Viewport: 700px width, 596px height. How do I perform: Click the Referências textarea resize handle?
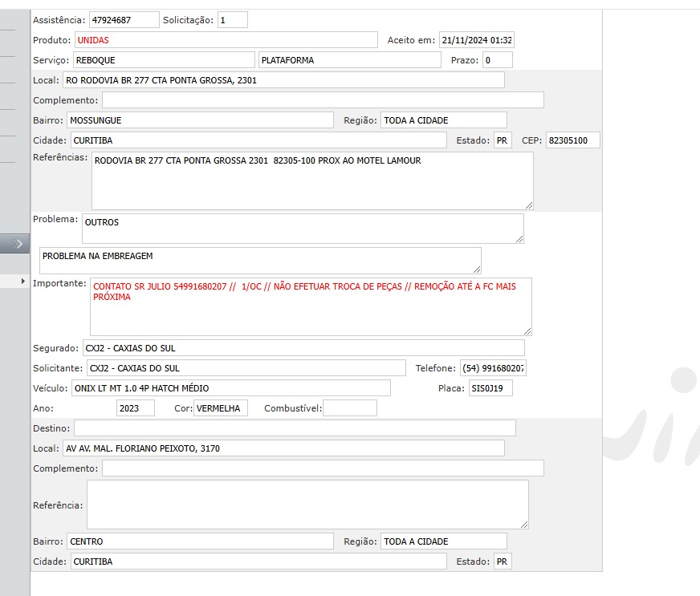click(x=528, y=205)
